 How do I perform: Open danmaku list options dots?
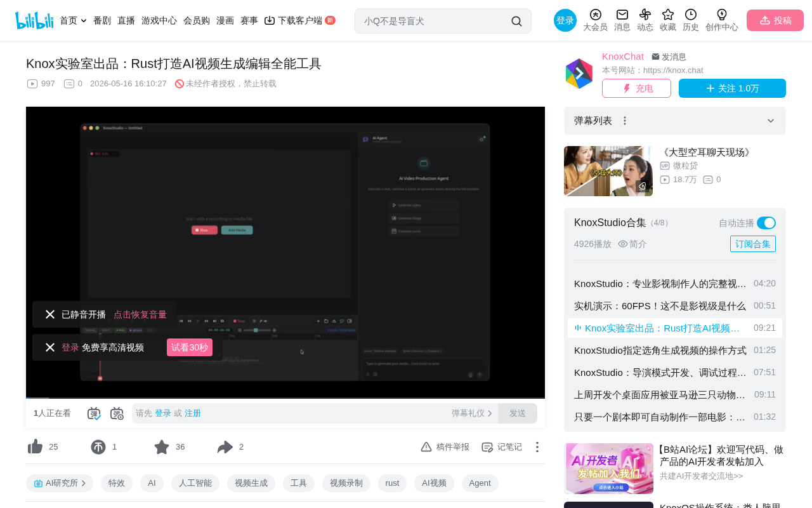click(x=625, y=121)
